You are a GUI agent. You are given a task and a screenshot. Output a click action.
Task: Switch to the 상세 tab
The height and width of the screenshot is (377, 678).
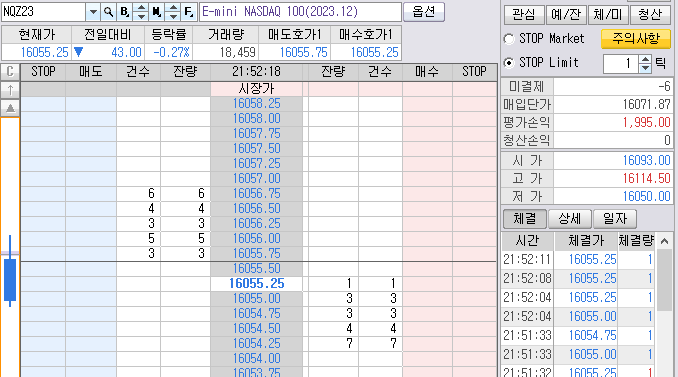pyautogui.click(x=570, y=219)
